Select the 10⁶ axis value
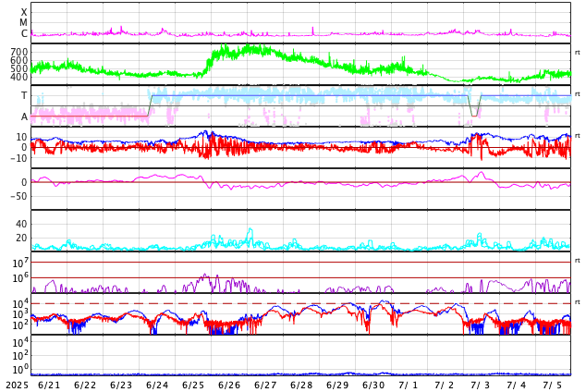 20,278
